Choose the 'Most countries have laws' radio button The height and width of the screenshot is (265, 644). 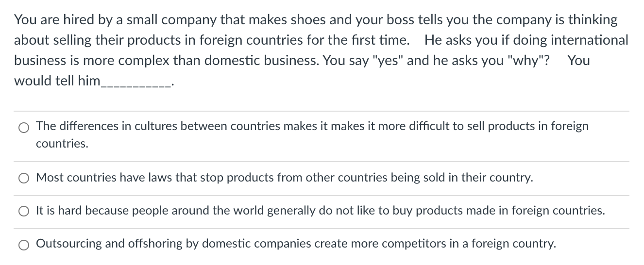(x=24, y=178)
